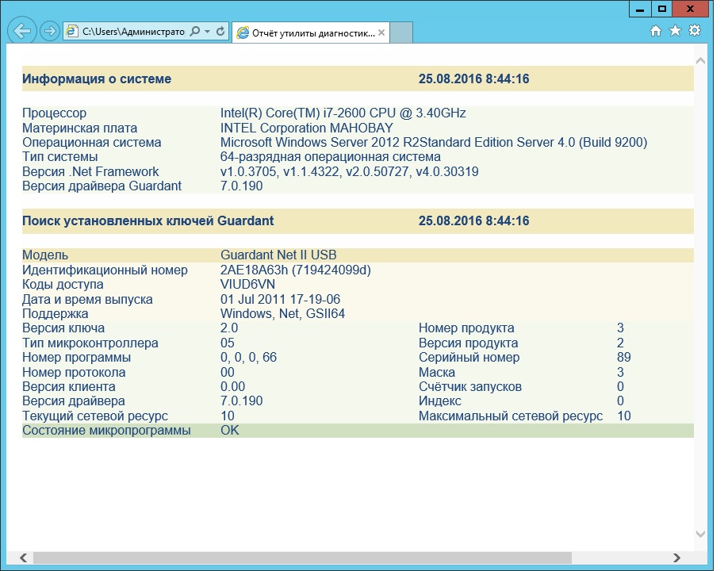Click the vertical scrollbar down arrow

(700, 535)
